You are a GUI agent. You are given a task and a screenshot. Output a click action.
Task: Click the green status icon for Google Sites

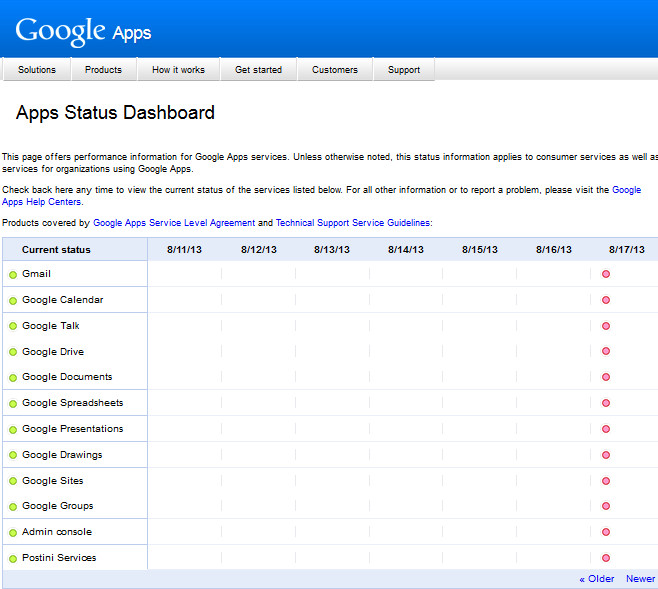point(13,481)
